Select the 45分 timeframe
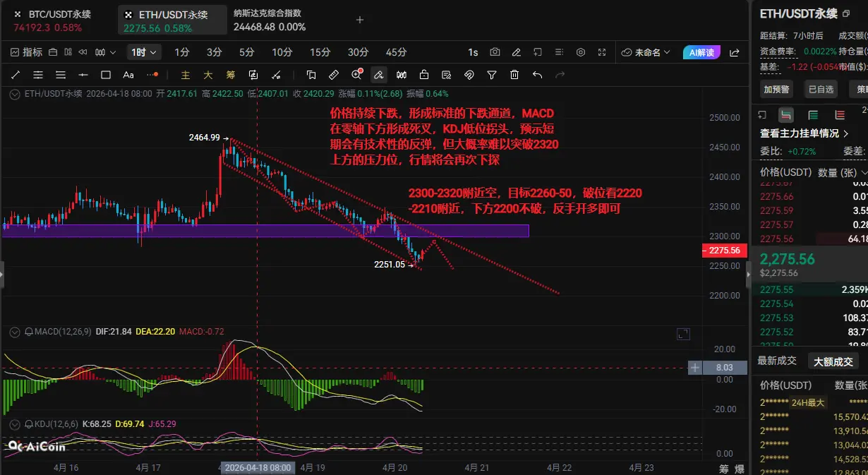The width and height of the screenshot is (868, 475). (x=396, y=52)
